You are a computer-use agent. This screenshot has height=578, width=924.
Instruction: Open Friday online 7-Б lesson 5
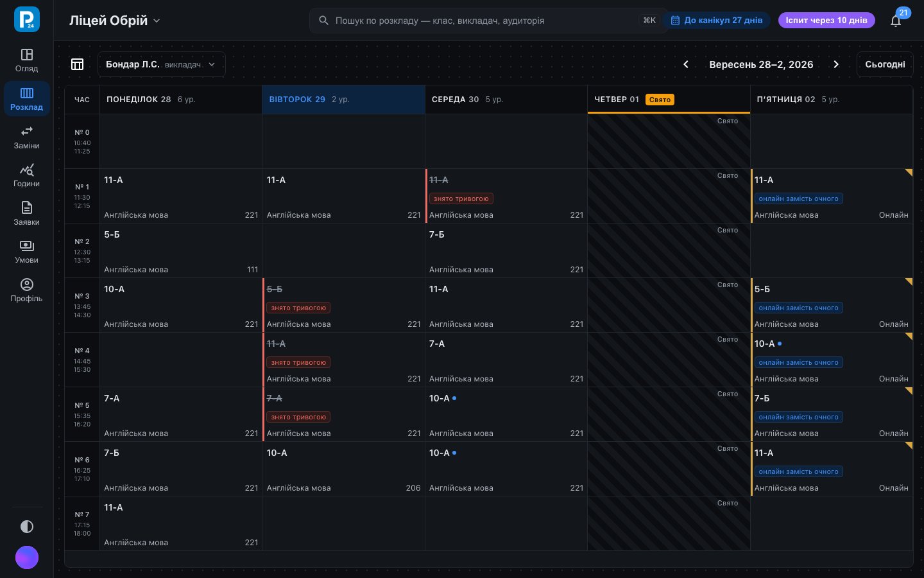832,414
